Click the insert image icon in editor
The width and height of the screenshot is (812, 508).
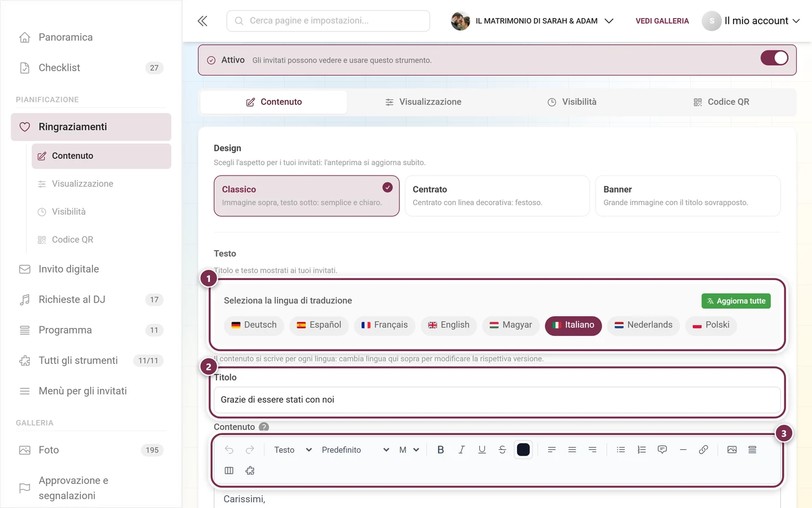point(732,450)
